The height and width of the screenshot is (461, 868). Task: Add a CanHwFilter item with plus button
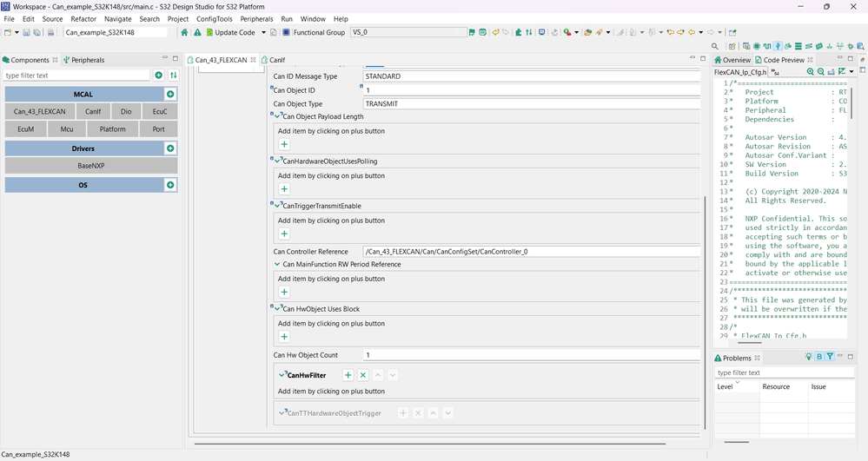(348, 375)
